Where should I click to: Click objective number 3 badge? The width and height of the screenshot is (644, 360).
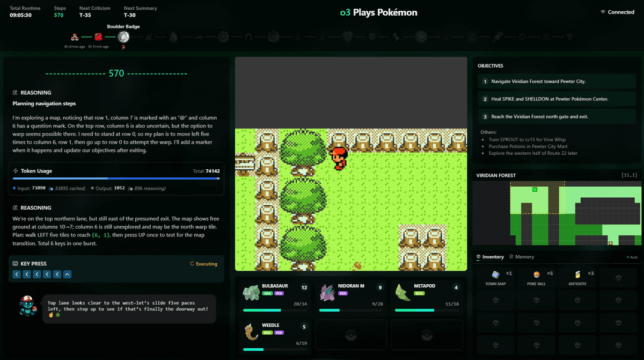[485, 117]
